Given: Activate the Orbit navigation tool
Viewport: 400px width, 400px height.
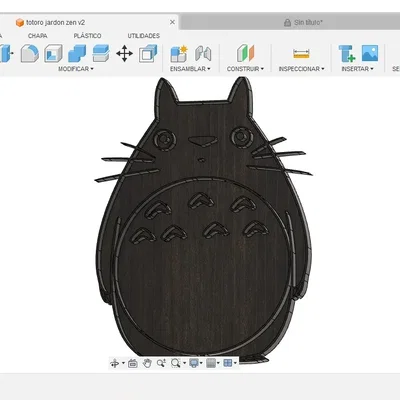Looking at the screenshot, I should tap(115, 363).
